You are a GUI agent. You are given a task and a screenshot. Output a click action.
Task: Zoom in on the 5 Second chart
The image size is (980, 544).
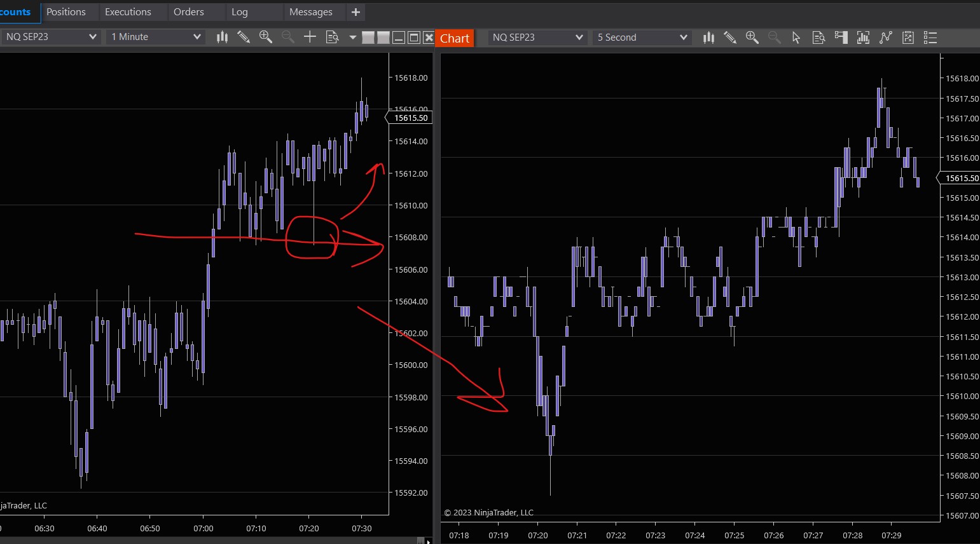coord(752,38)
